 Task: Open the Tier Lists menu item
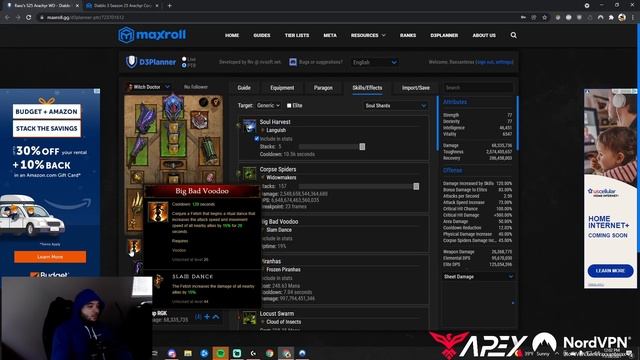tap(297, 36)
